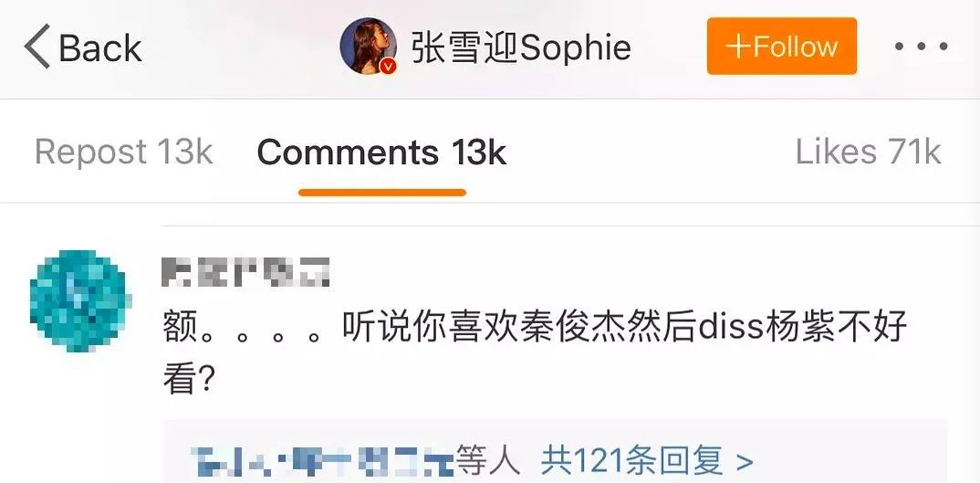Screen dimensions: 980x483
Task: Tap the 等人 text in reply preview
Action: coord(487,461)
